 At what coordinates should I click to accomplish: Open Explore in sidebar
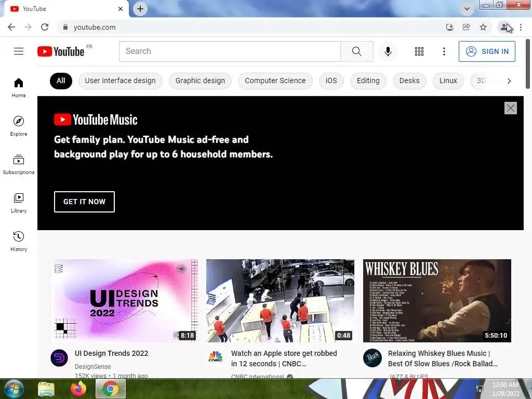click(x=19, y=126)
